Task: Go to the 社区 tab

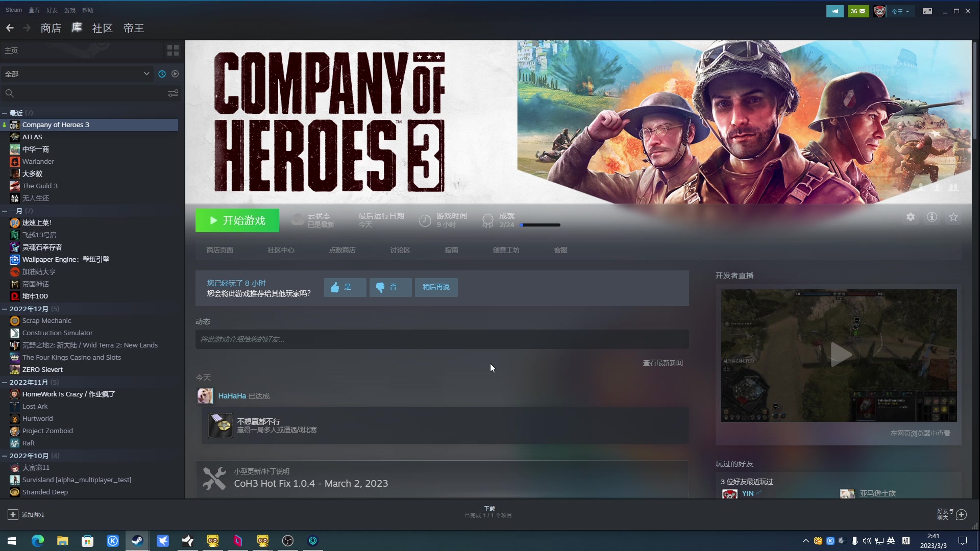Action: point(102,28)
